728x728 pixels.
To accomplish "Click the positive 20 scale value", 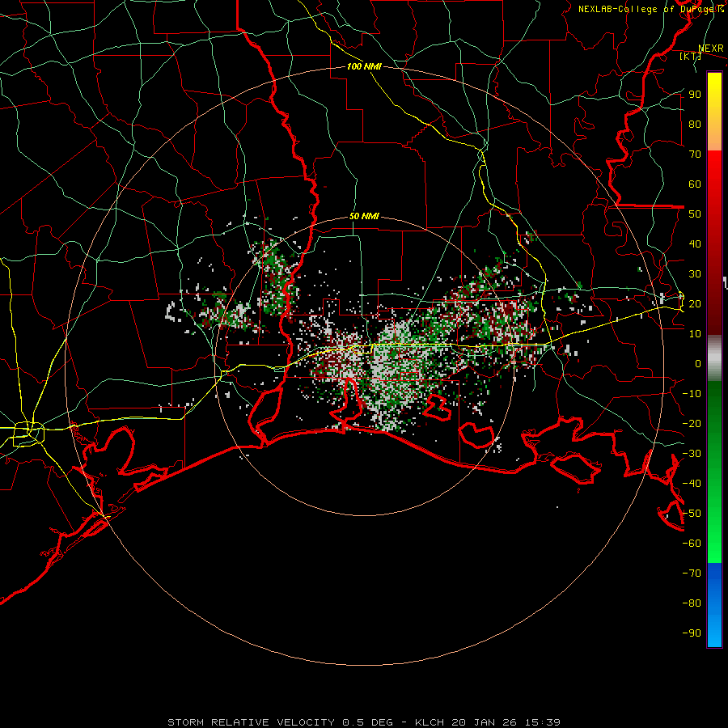I will pyautogui.click(x=695, y=303).
